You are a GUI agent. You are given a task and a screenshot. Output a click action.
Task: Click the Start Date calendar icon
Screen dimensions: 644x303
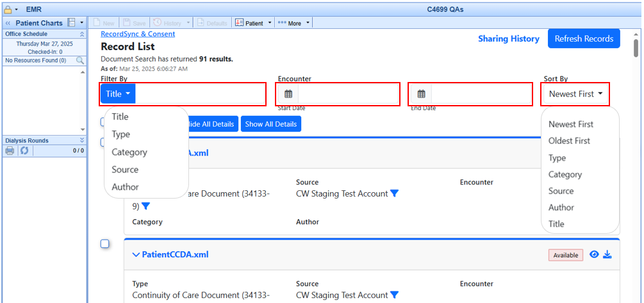[x=288, y=94]
